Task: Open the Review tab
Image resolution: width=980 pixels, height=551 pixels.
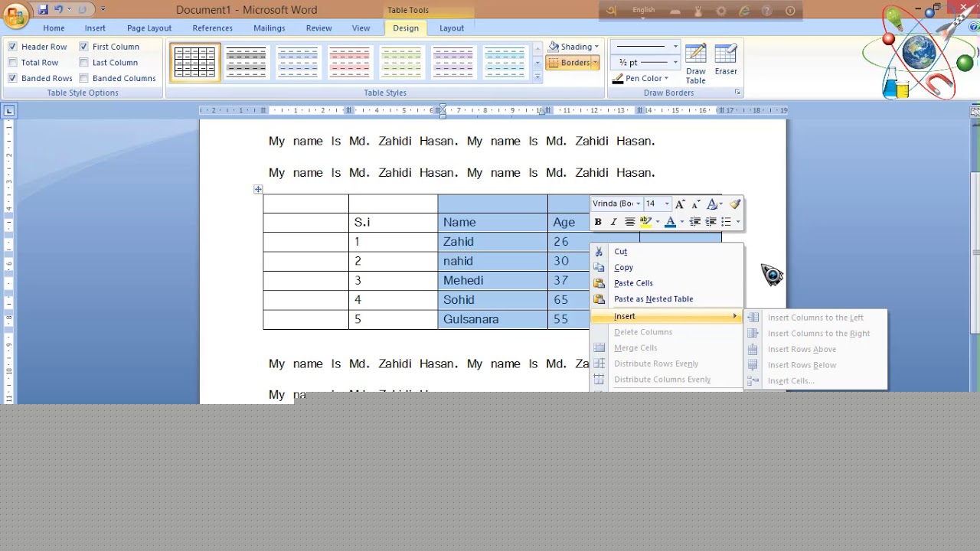Action: click(x=319, y=28)
